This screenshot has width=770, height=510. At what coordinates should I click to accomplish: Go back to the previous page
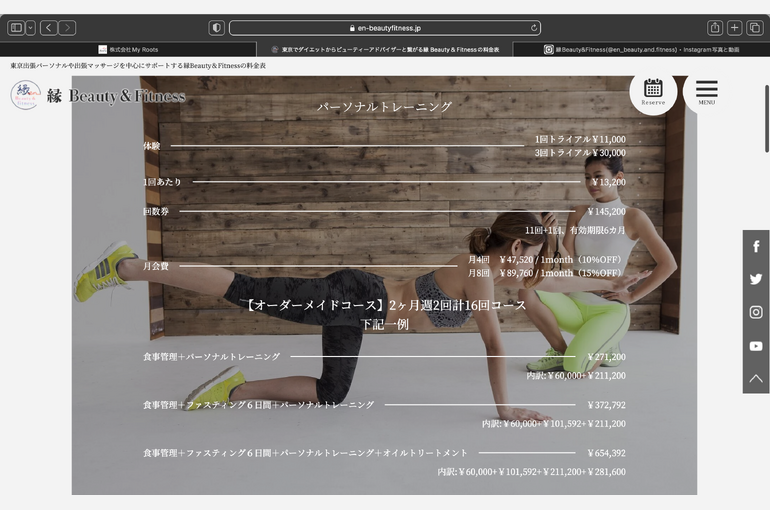(x=48, y=27)
